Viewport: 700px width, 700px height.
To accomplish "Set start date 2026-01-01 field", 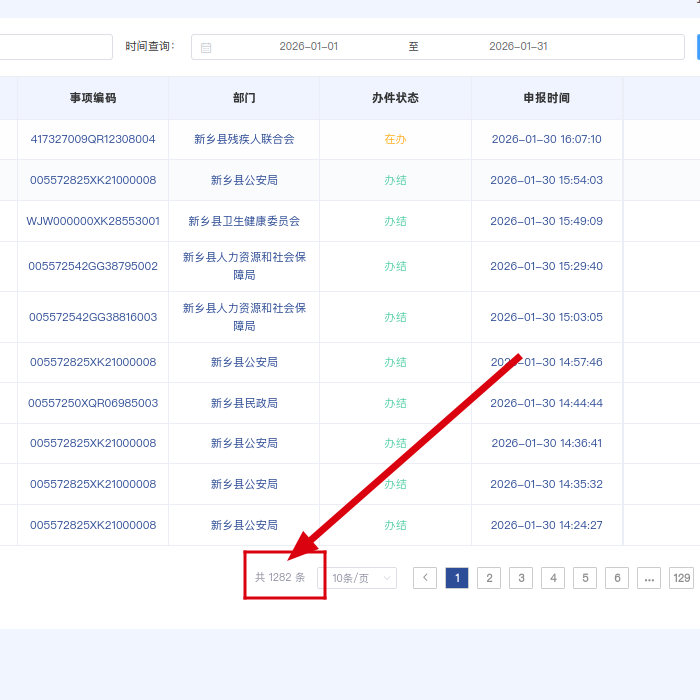I will tap(308, 46).
